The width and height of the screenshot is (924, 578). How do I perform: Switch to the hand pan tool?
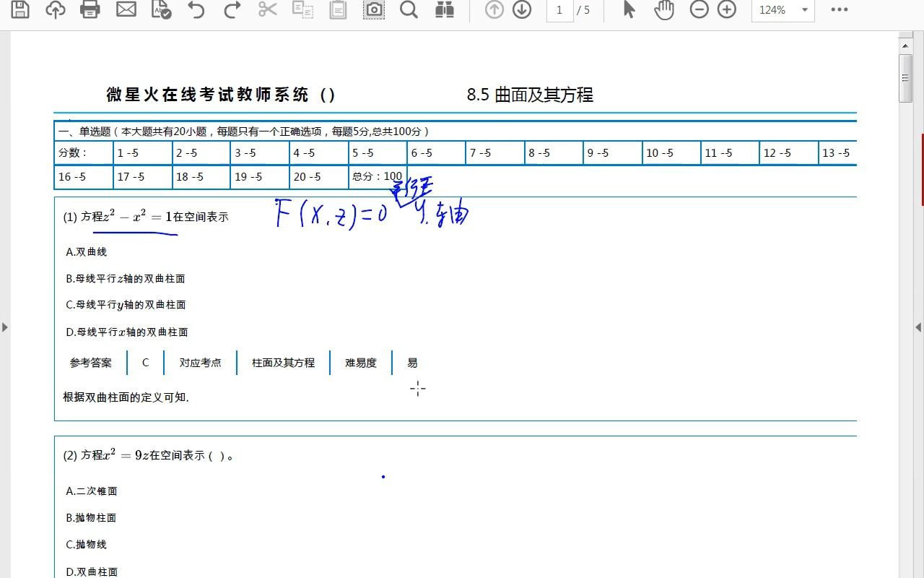663,9
